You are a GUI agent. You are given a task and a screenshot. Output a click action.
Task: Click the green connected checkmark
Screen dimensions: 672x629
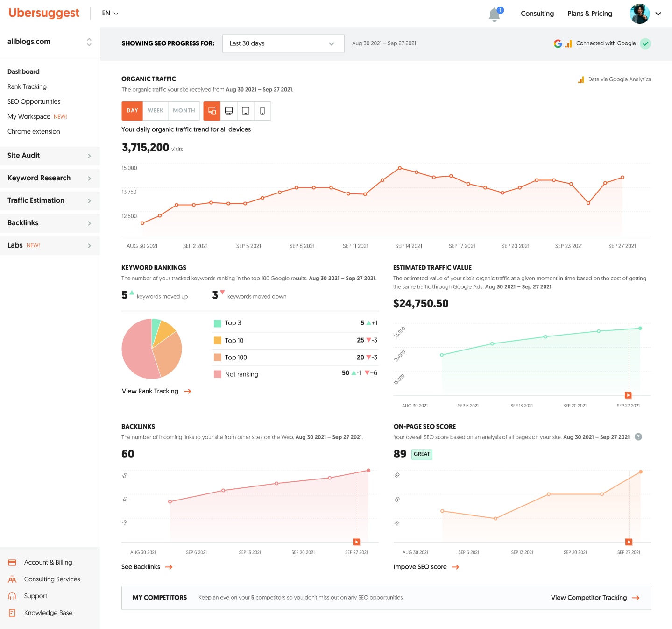click(645, 43)
